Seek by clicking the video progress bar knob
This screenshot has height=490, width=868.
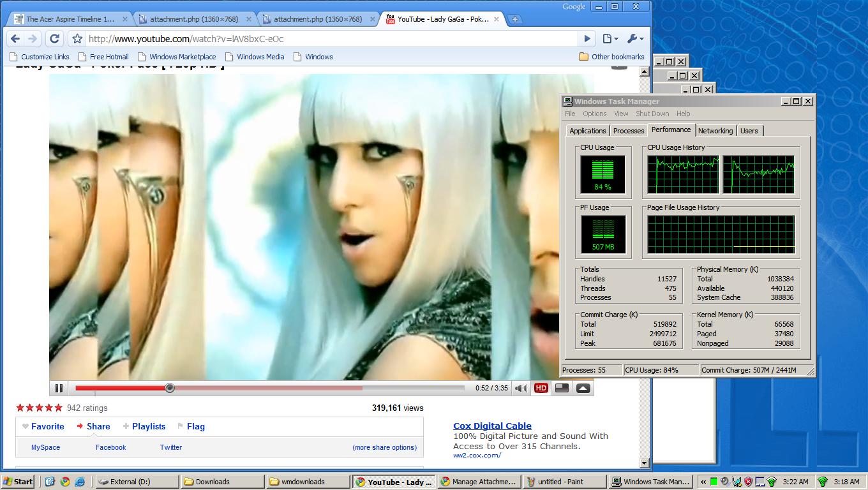click(x=170, y=388)
